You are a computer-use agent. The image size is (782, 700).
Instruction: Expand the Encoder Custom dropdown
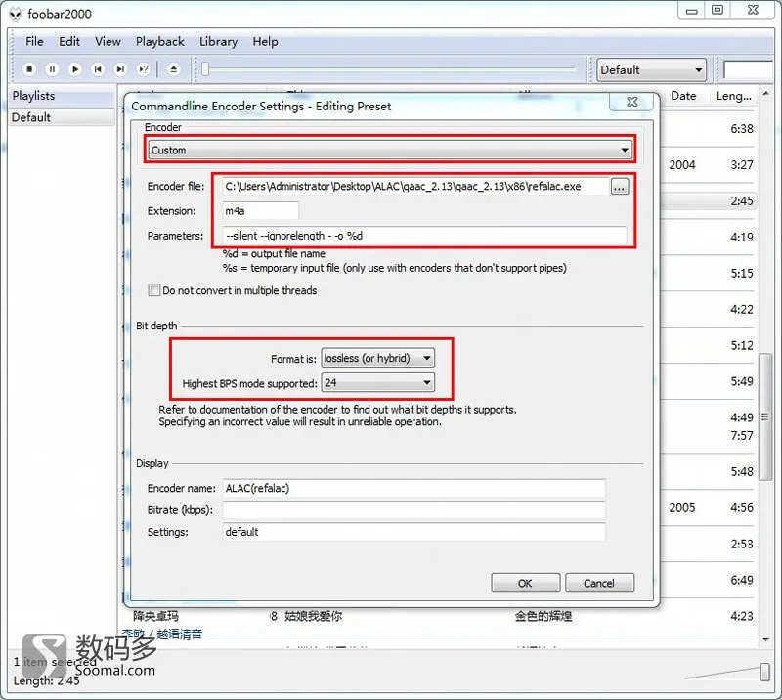(390, 150)
